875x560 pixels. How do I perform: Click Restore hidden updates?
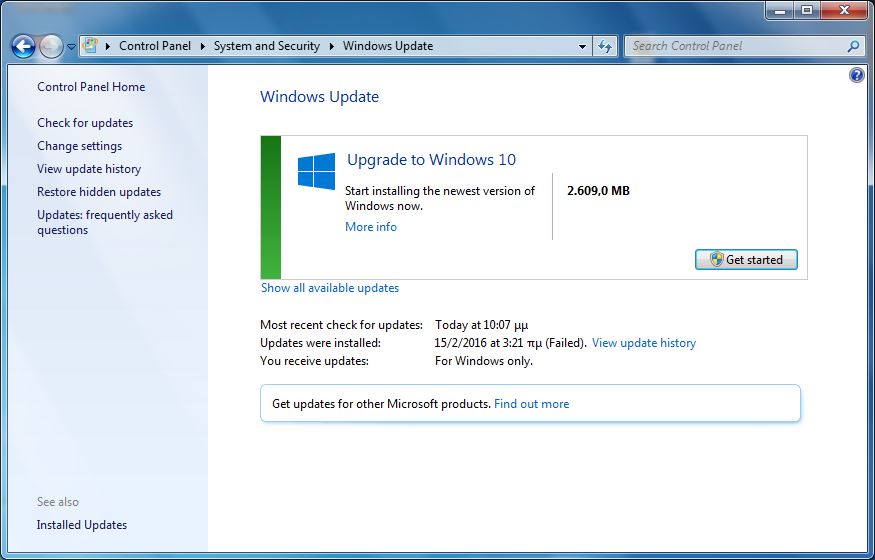coord(99,192)
